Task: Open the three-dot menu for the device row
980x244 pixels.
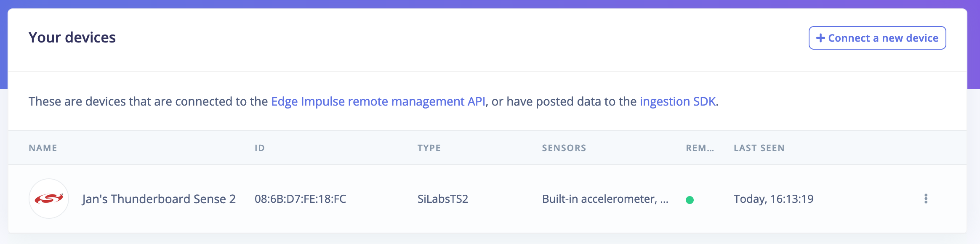Action: [926, 199]
